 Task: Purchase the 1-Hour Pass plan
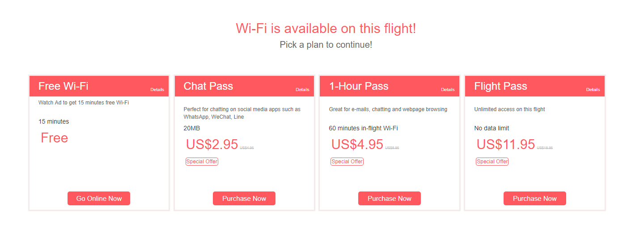pos(390,199)
